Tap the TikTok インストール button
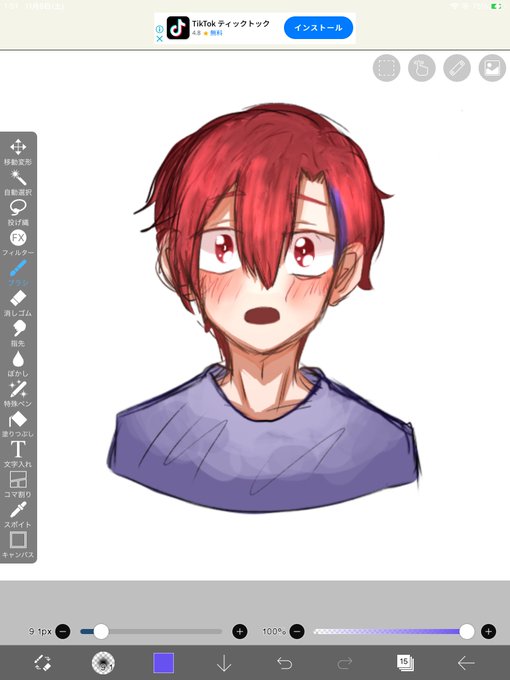This screenshot has height=680, width=510. [318, 28]
